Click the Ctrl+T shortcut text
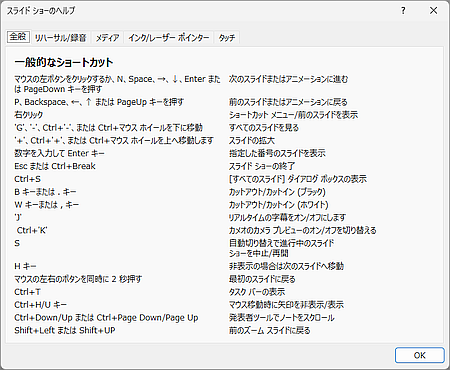This screenshot has width=450, height=370. click(27, 292)
